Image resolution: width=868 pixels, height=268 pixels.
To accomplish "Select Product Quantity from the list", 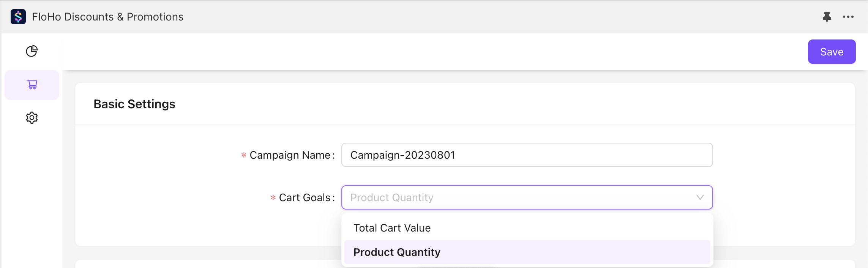I will click(397, 252).
